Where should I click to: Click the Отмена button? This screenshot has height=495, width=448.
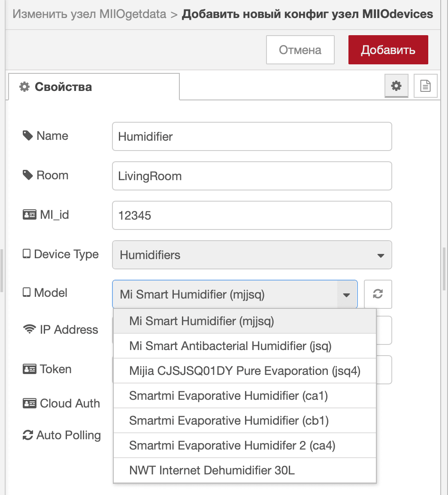point(300,50)
